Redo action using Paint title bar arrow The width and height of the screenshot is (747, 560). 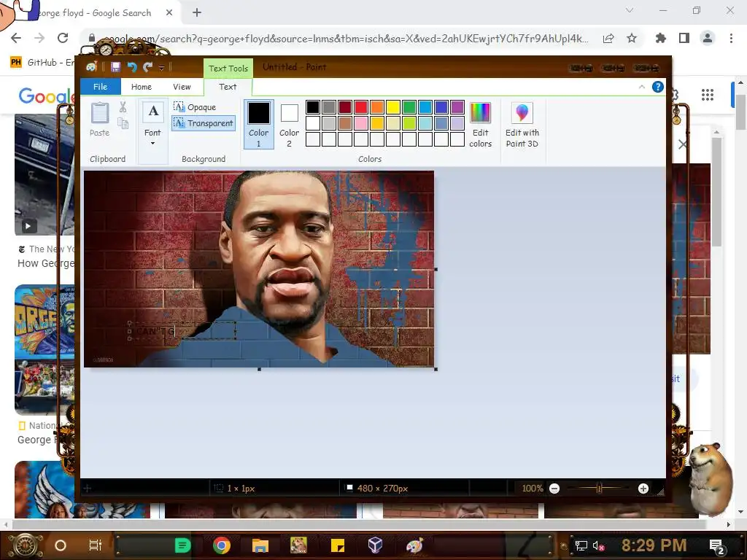tap(147, 67)
